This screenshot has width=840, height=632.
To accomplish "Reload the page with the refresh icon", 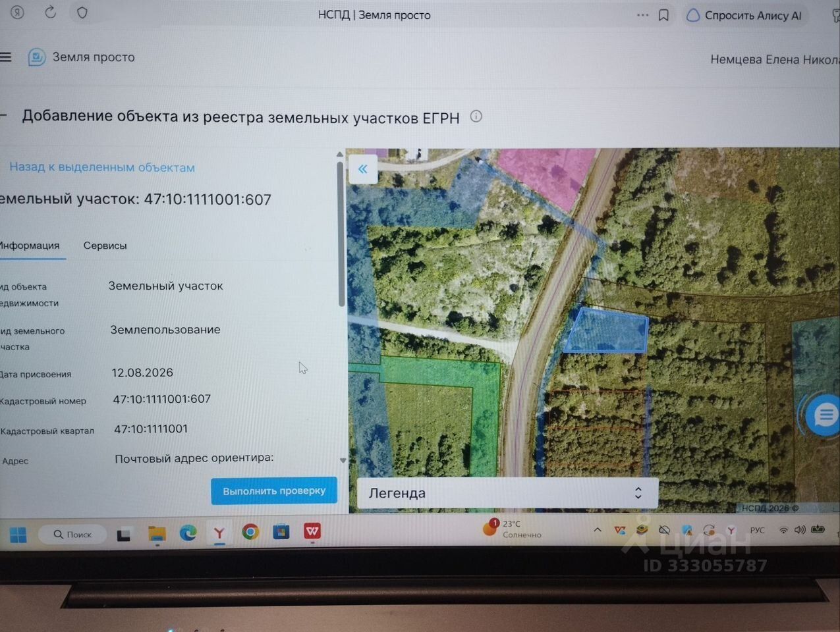I will (50, 12).
